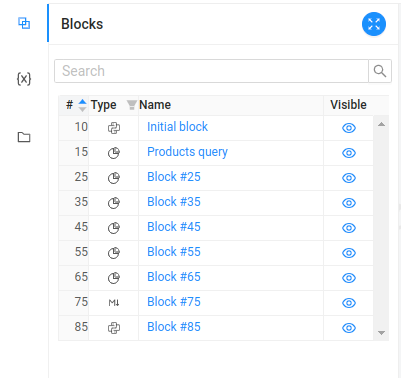Select the row number 25 cell
401x378 pixels.
coord(74,178)
